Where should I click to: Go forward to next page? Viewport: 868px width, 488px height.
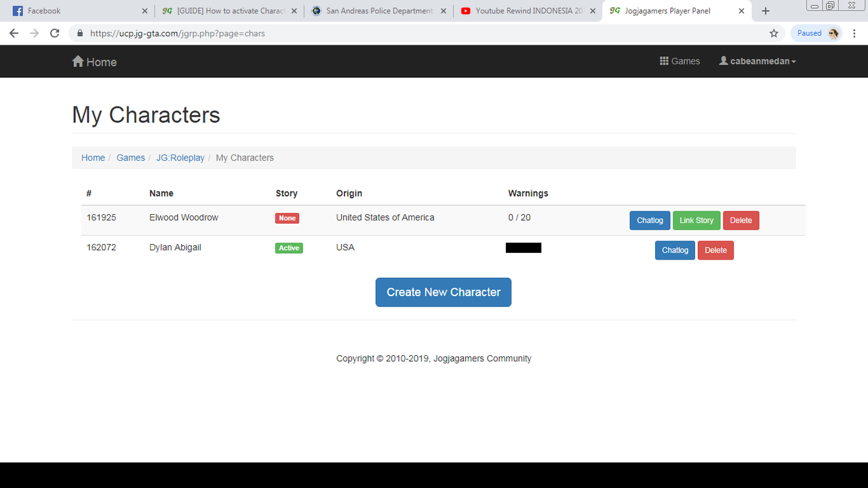[x=34, y=33]
